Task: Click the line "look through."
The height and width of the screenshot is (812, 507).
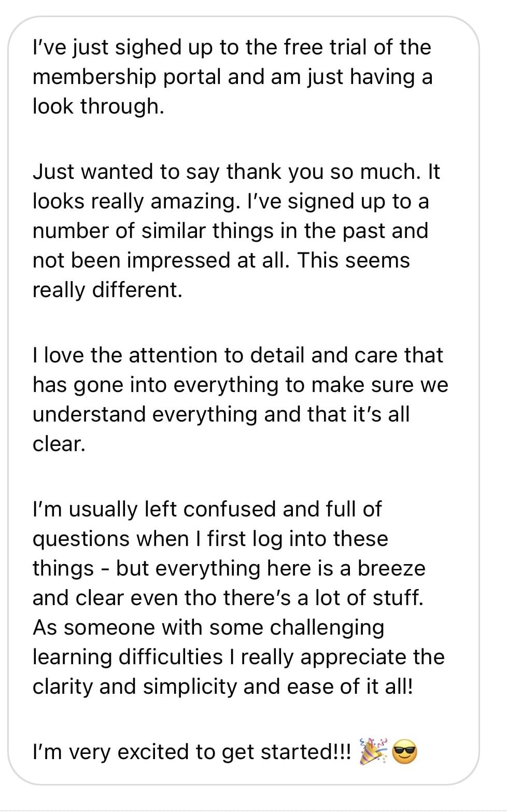Action: (x=98, y=106)
